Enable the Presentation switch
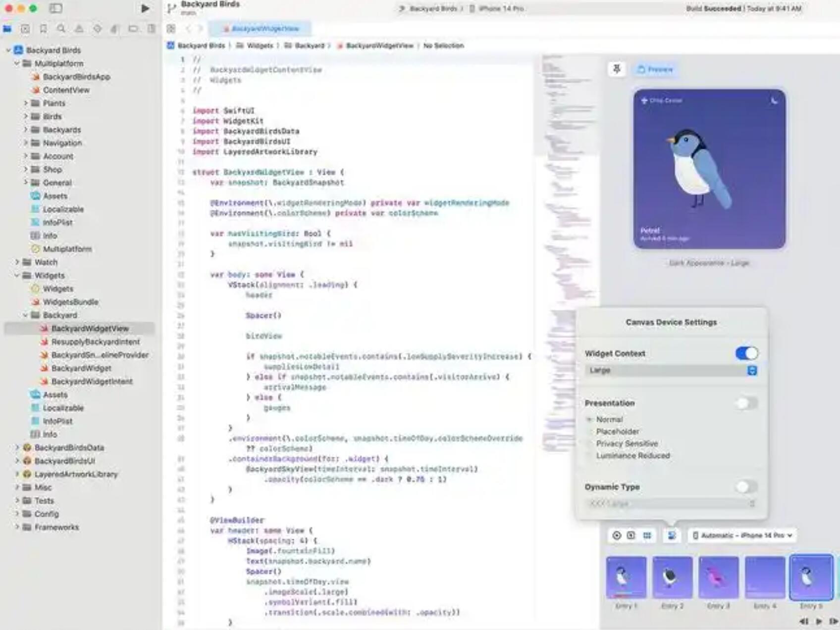 [746, 403]
